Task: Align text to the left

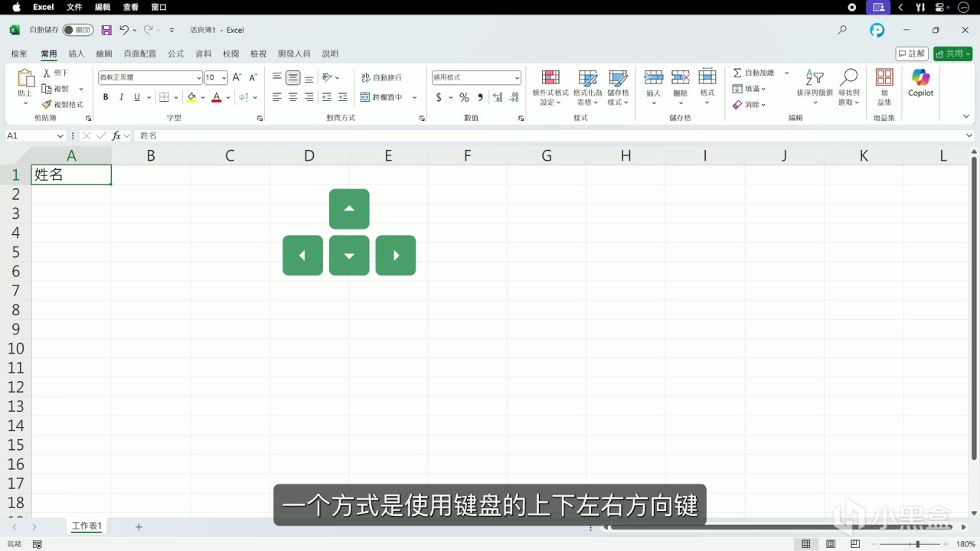Action: (277, 97)
